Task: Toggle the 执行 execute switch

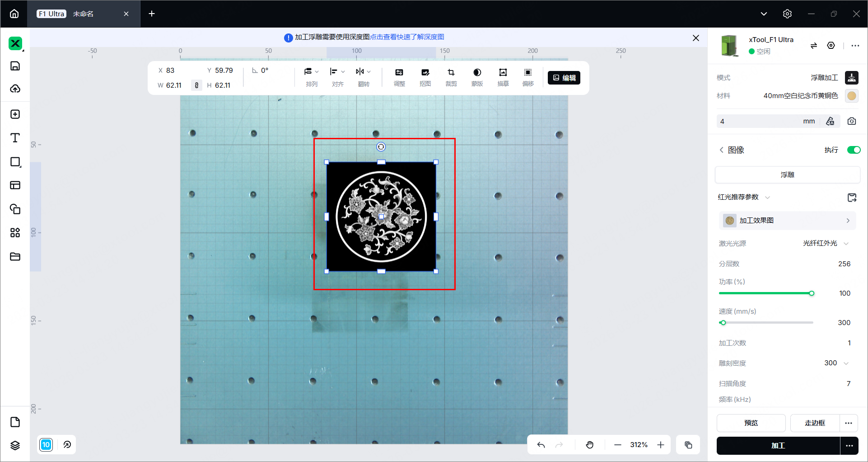Action: point(854,150)
